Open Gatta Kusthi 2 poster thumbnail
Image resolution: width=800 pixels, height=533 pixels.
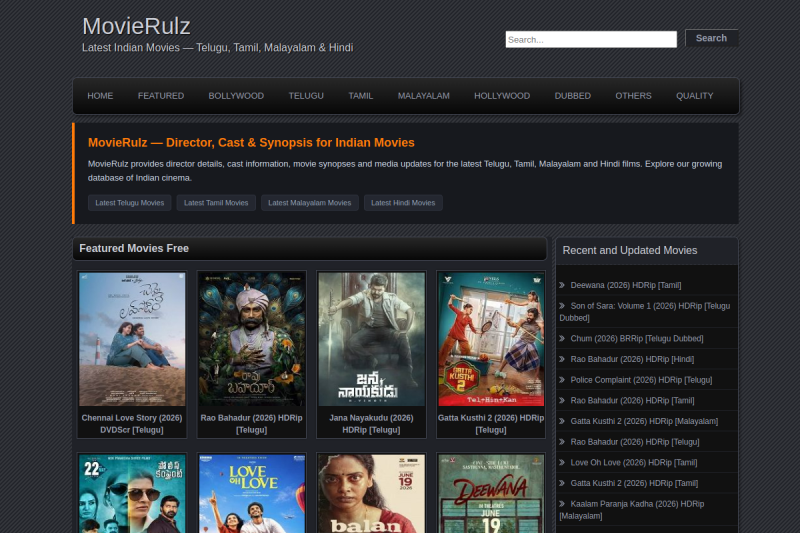click(491, 339)
